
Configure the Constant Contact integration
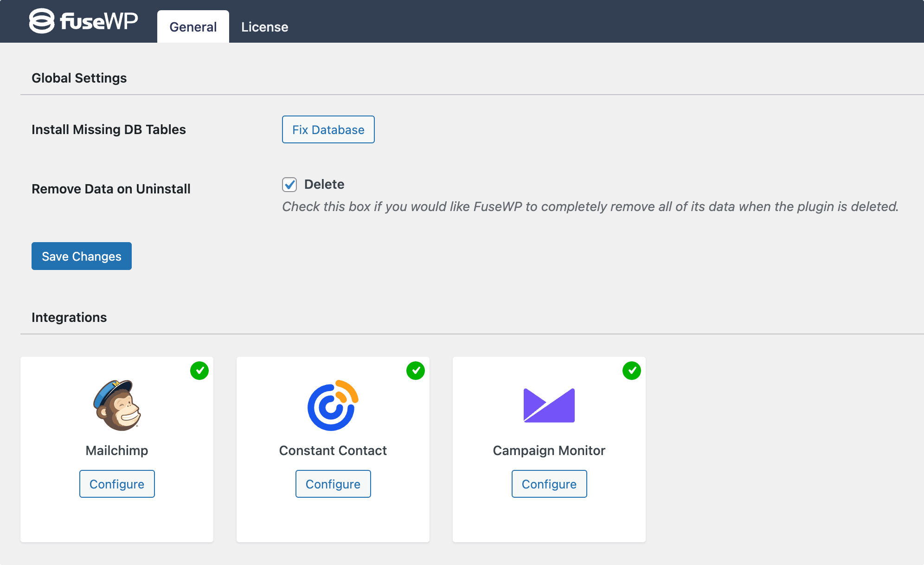333,484
